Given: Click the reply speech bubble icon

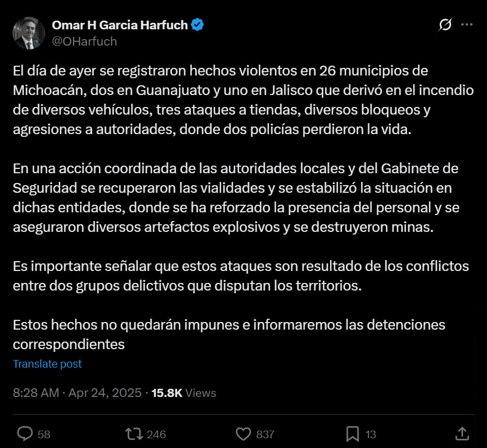Looking at the screenshot, I should pyautogui.click(x=26, y=433).
